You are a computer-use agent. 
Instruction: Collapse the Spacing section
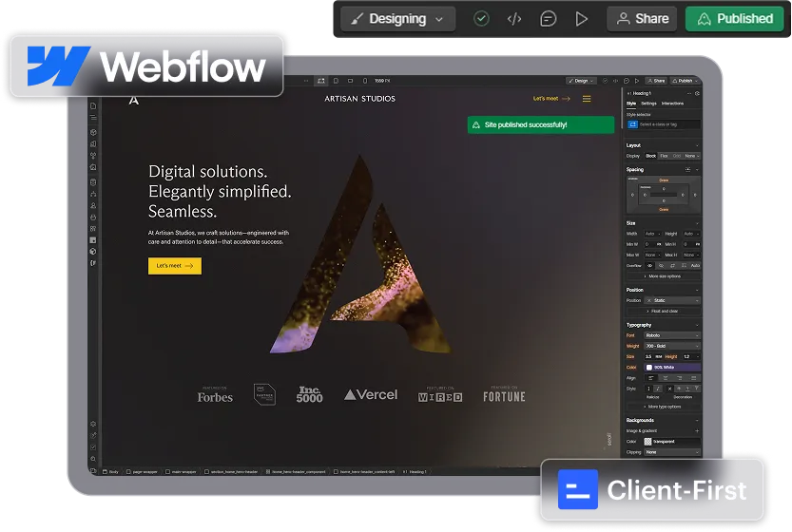coord(697,170)
